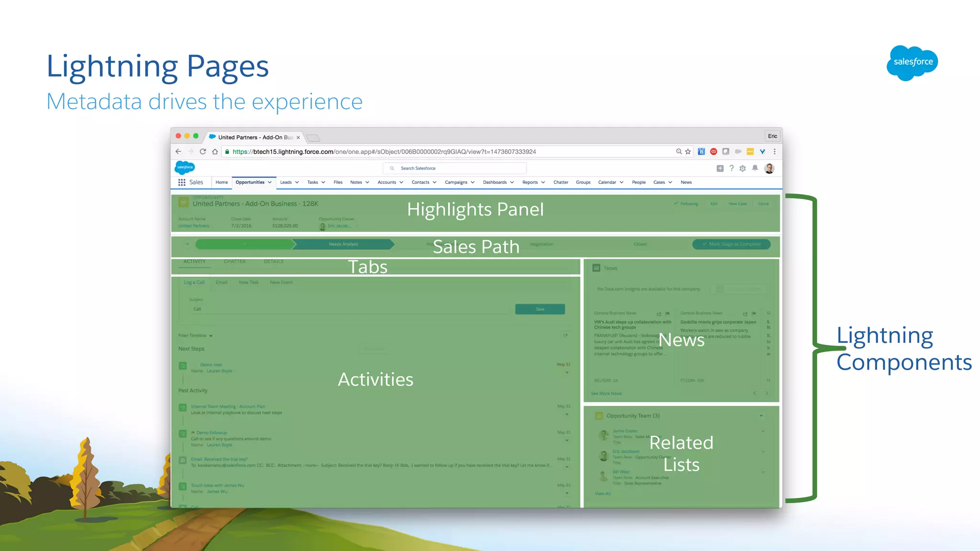Click the Demo next task icon
The width and height of the screenshot is (980, 551).
point(183,366)
